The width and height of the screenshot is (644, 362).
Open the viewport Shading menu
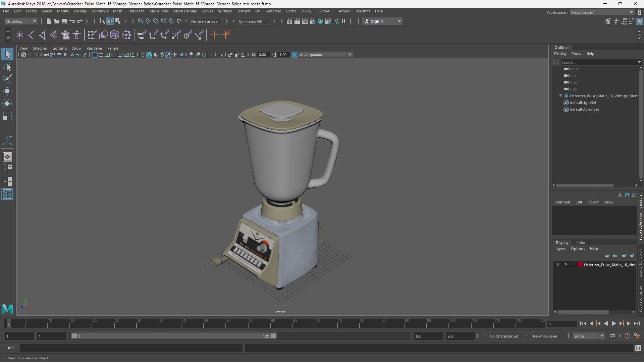pos(40,48)
